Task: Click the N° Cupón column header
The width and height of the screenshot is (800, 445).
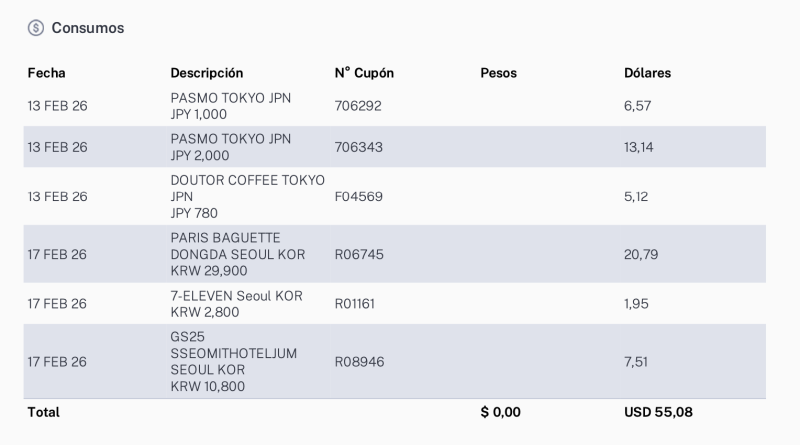Action: coord(364,73)
